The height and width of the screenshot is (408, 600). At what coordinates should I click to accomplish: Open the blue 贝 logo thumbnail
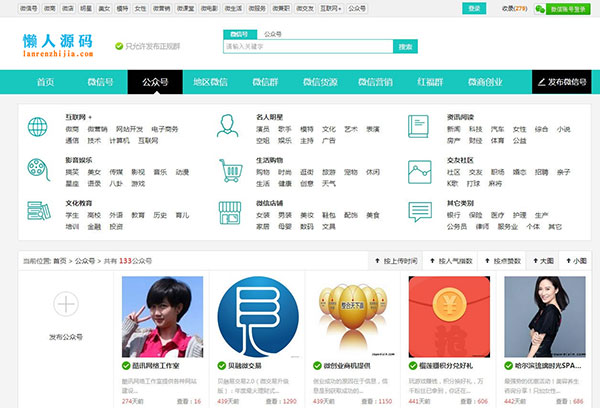tap(258, 317)
